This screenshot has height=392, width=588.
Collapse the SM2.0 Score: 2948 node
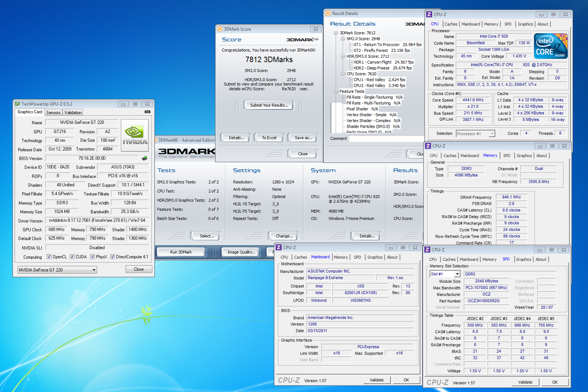(x=343, y=39)
